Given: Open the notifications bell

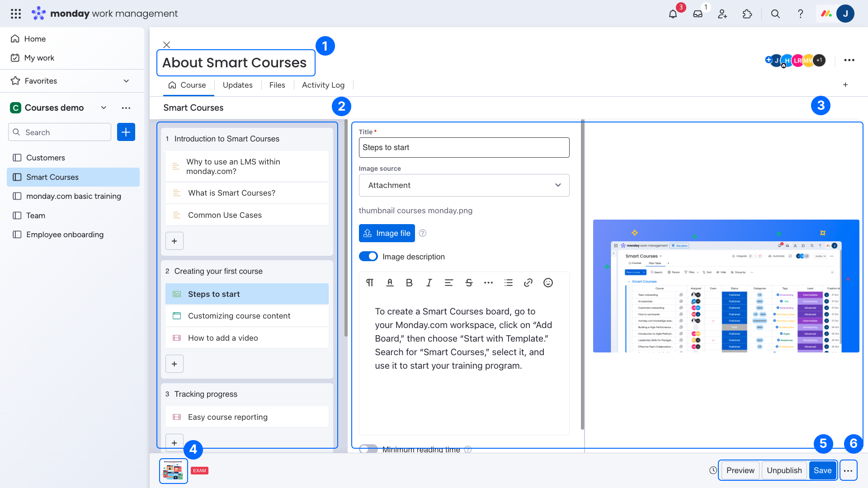Looking at the screenshot, I should (673, 14).
